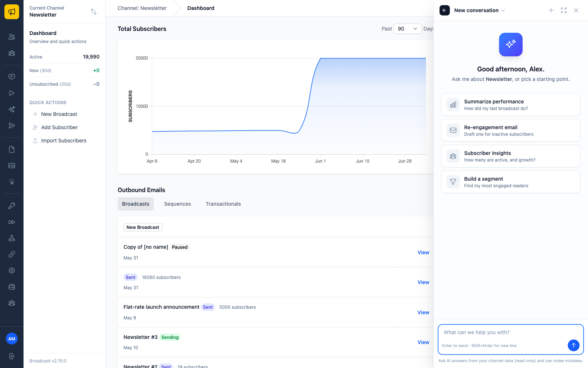Click the 5000 subscribers text
This screenshot has width=588, height=368.
coord(237,307)
